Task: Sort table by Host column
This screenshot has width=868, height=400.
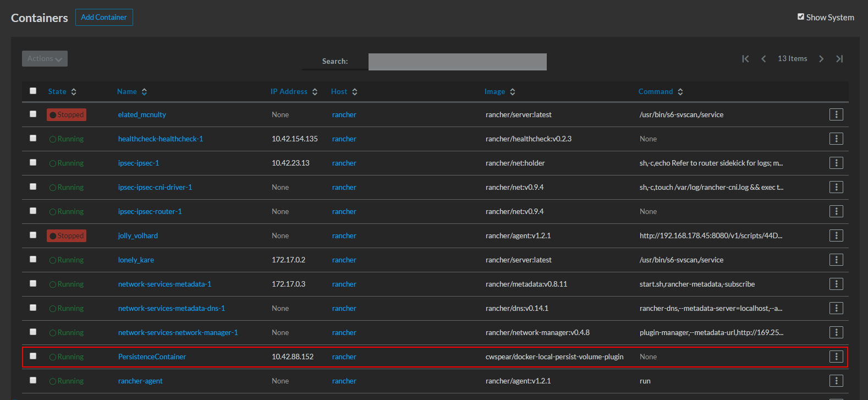Action: (344, 92)
